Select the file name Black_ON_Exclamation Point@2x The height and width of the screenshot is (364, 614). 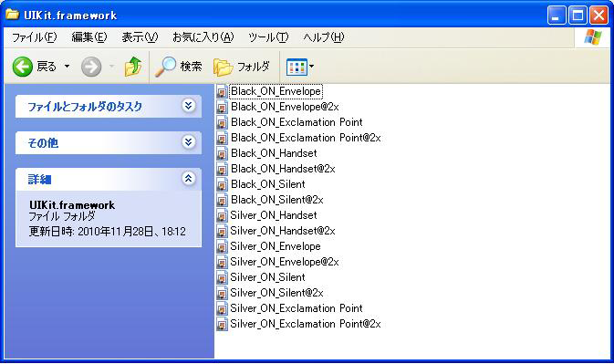pos(306,138)
